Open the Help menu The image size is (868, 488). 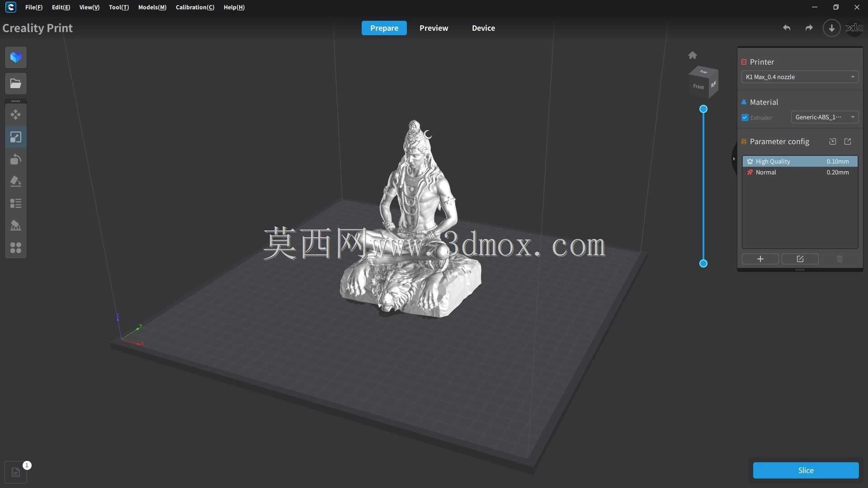coord(234,7)
